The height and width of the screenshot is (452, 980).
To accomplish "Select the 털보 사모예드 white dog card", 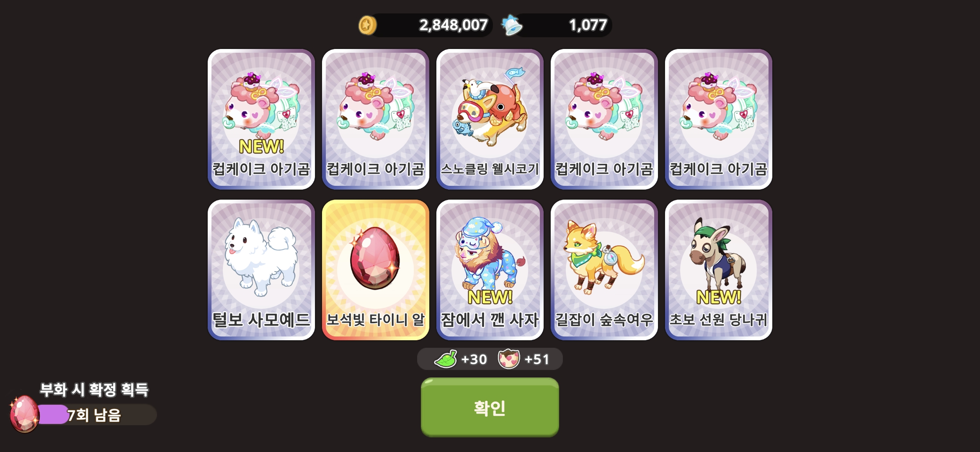I will (261, 270).
